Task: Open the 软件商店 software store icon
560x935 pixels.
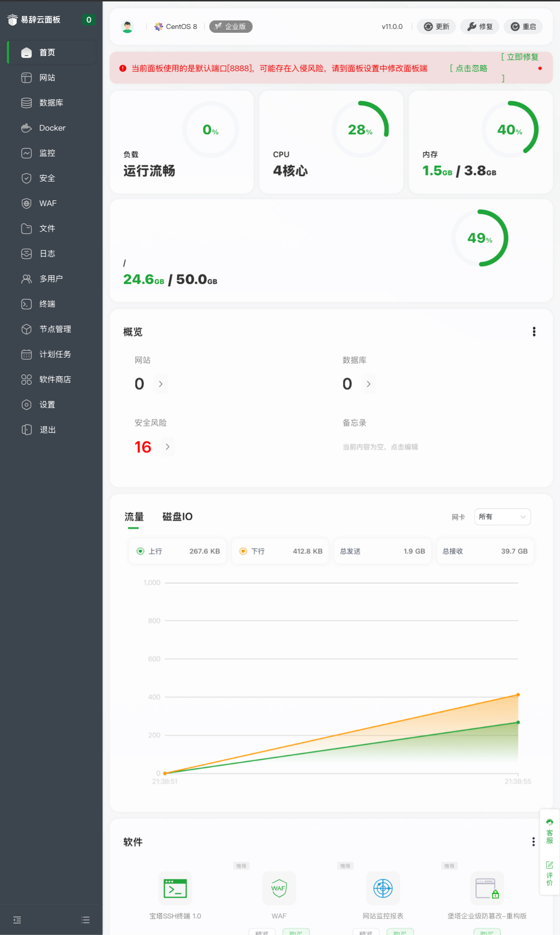Action: (x=27, y=380)
